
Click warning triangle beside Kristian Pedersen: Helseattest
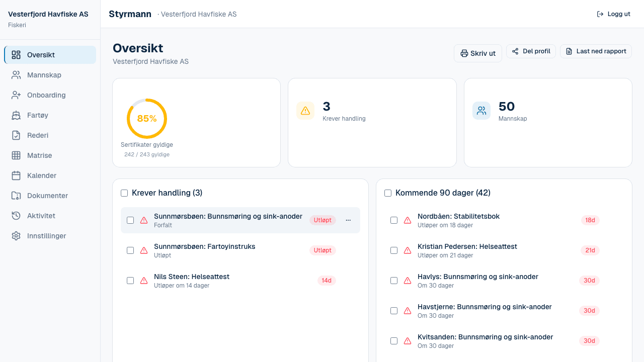(408, 250)
